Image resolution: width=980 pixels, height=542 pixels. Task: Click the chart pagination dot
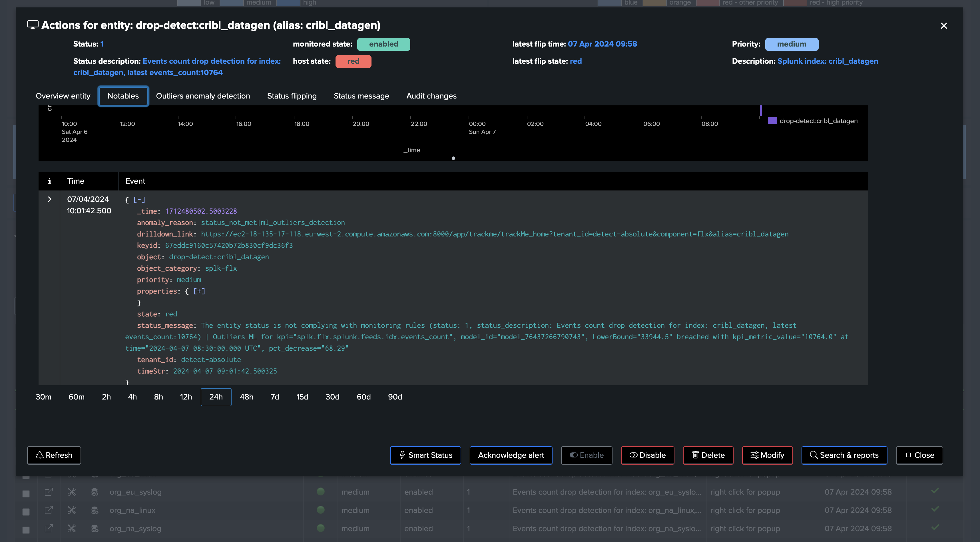[453, 158]
